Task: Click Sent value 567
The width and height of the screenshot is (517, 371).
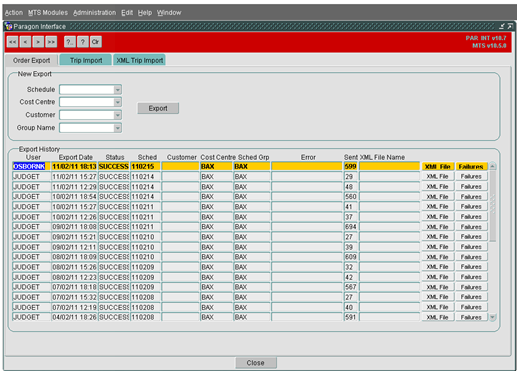Action: coord(350,287)
